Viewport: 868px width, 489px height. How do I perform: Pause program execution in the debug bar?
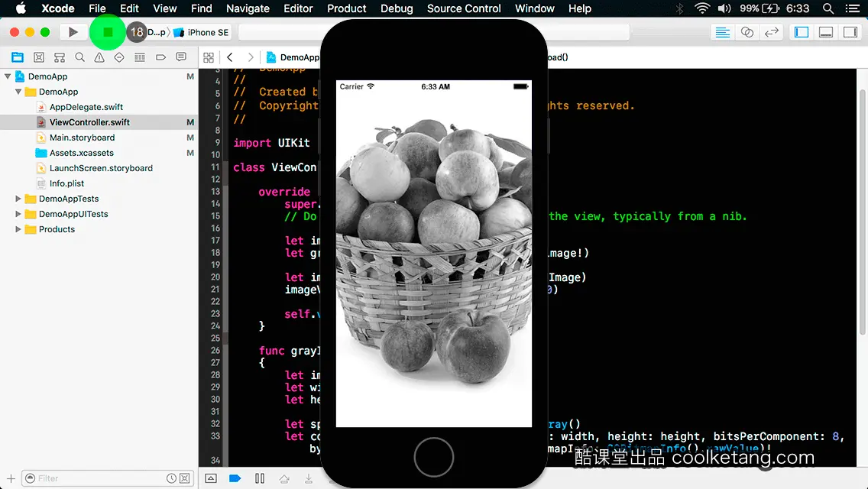click(259, 478)
